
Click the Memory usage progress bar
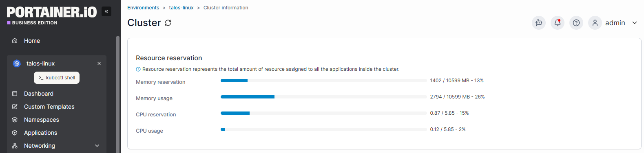pos(324,97)
